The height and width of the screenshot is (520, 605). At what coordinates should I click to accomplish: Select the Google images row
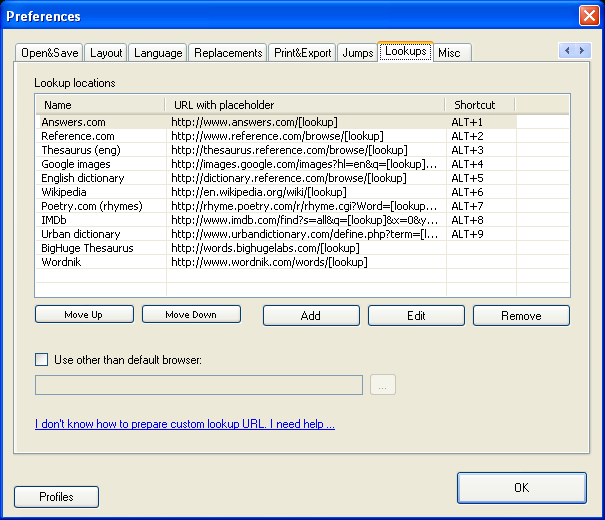tap(302, 164)
